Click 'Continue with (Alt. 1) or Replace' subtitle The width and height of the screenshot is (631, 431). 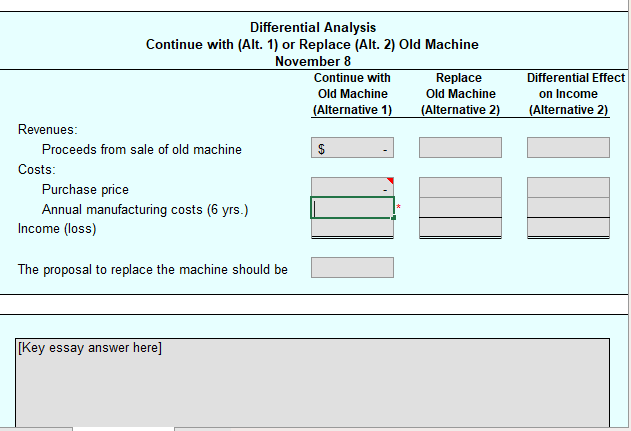(312, 44)
